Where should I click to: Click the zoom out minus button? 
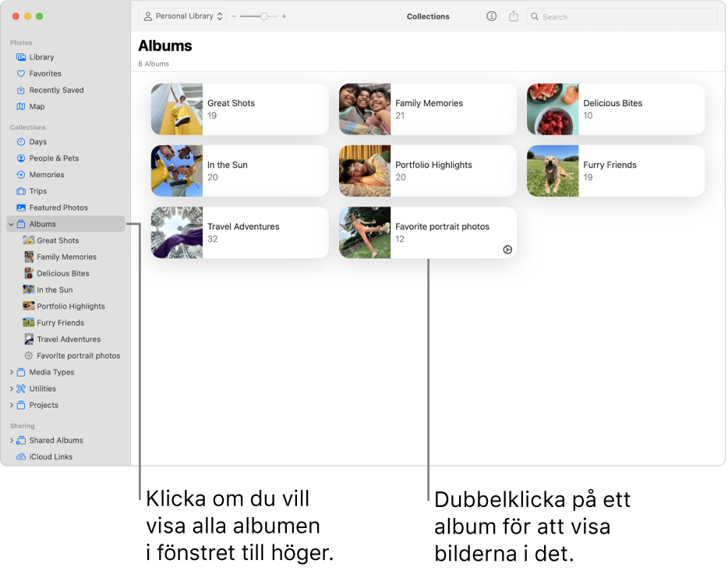234,16
